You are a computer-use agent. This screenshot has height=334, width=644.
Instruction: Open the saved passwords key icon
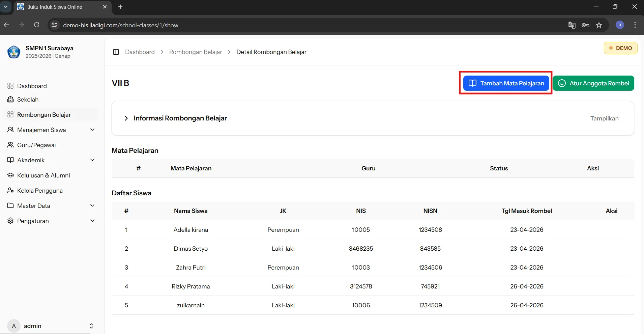point(586,25)
